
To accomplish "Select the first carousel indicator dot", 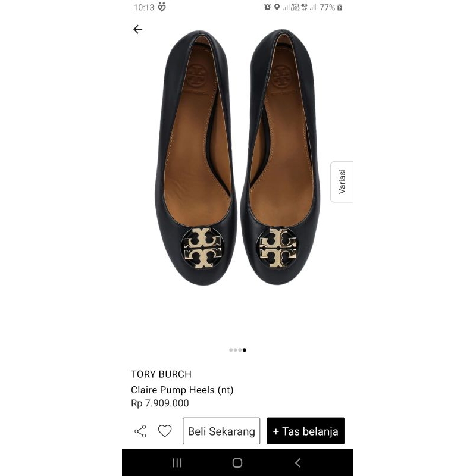I will coord(230,350).
